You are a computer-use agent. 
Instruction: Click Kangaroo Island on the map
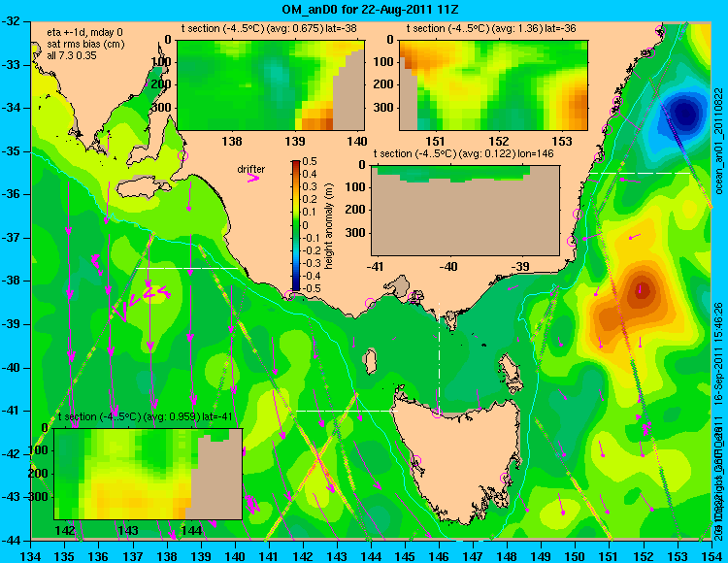point(143,188)
